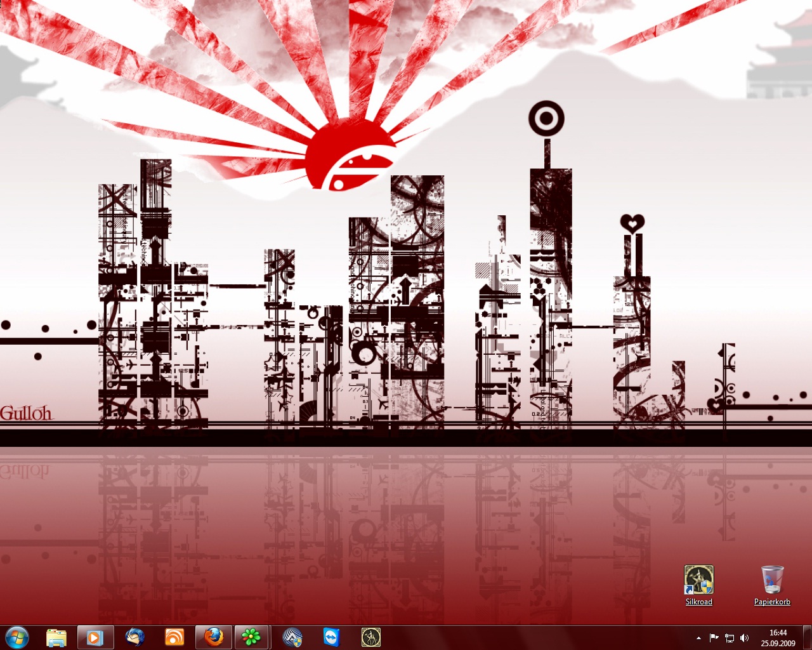Launch TeamViewer from the taskbar

331,637
